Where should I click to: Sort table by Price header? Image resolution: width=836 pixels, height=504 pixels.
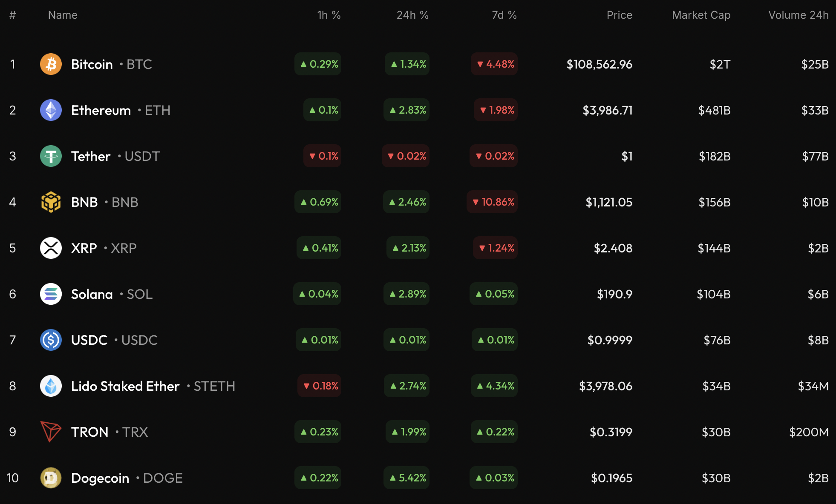click(x=619, y=15)
